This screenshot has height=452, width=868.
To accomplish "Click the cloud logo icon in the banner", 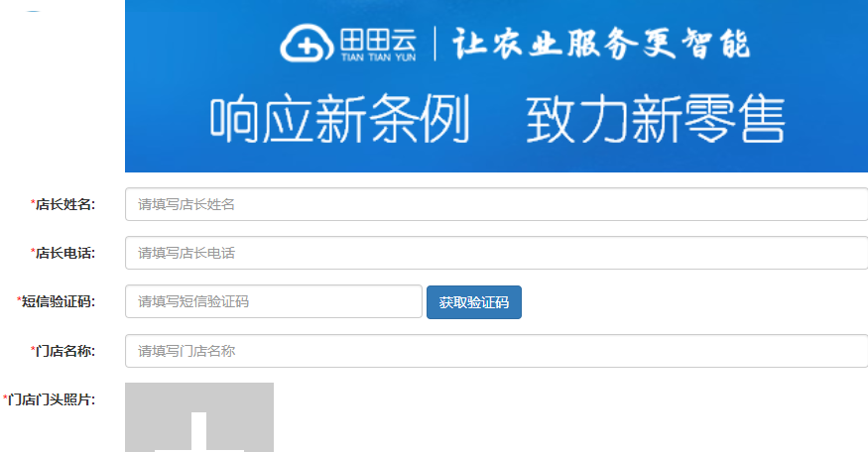I will click(x=308, y=43).
